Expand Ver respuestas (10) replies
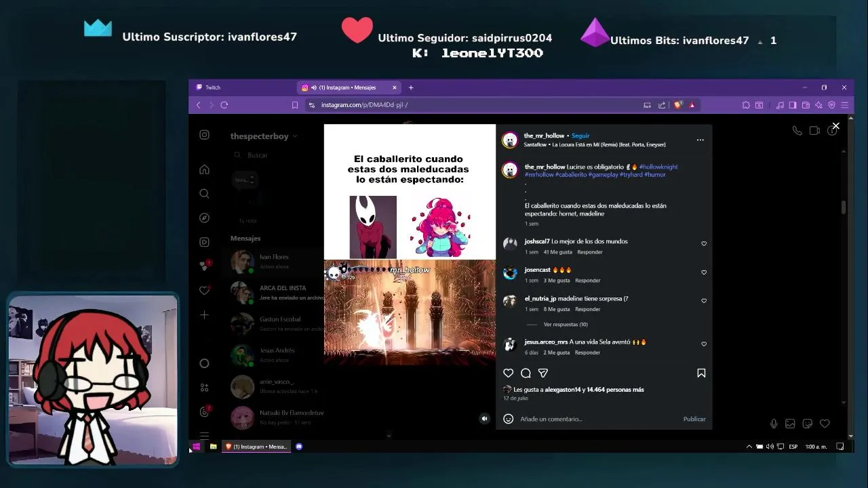The image size is (868, 488). [566, 325]
